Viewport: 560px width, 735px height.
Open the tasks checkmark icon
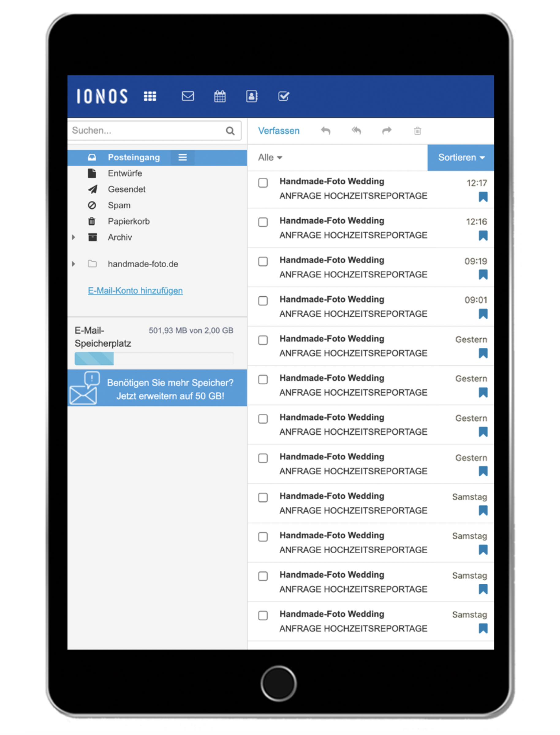pos(283,96)
